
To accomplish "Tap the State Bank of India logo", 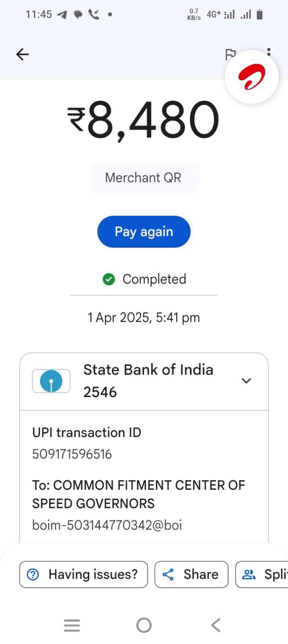I will (51, 381).
